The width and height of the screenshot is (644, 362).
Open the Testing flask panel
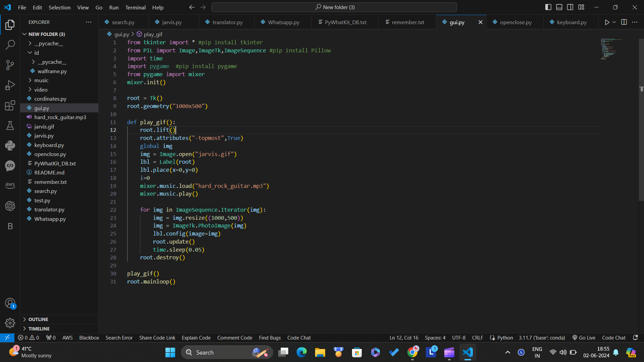coord(10,125)
